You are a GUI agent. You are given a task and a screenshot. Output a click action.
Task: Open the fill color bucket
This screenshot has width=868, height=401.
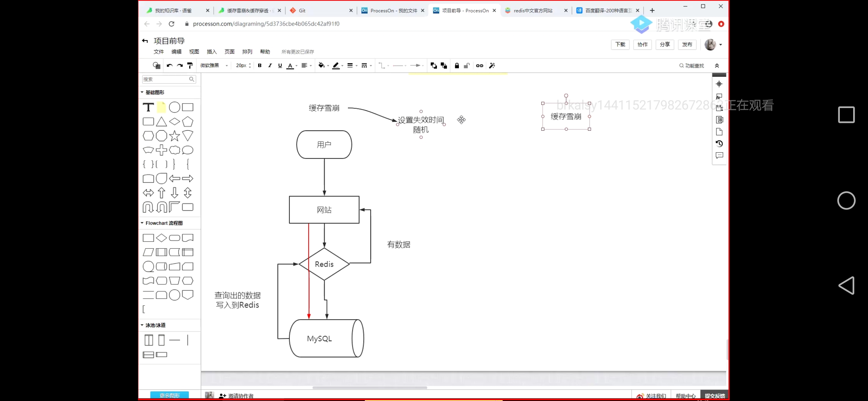[x=323, y=66]
